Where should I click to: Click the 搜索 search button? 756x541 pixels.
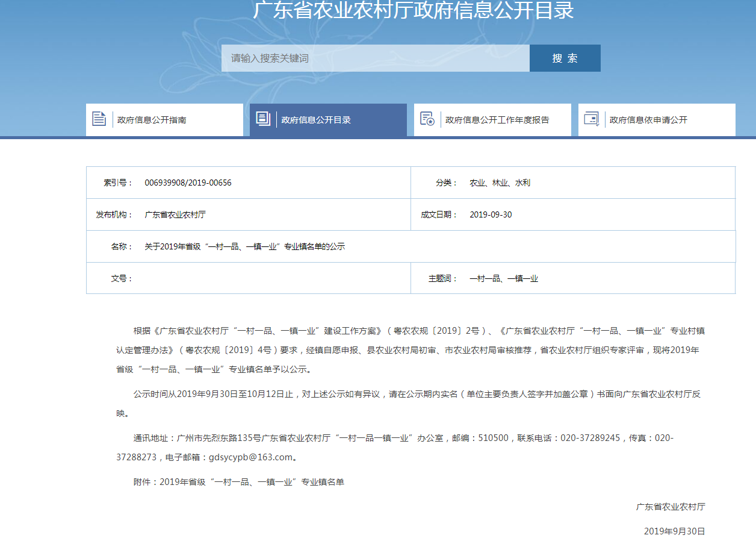(565, 58)
